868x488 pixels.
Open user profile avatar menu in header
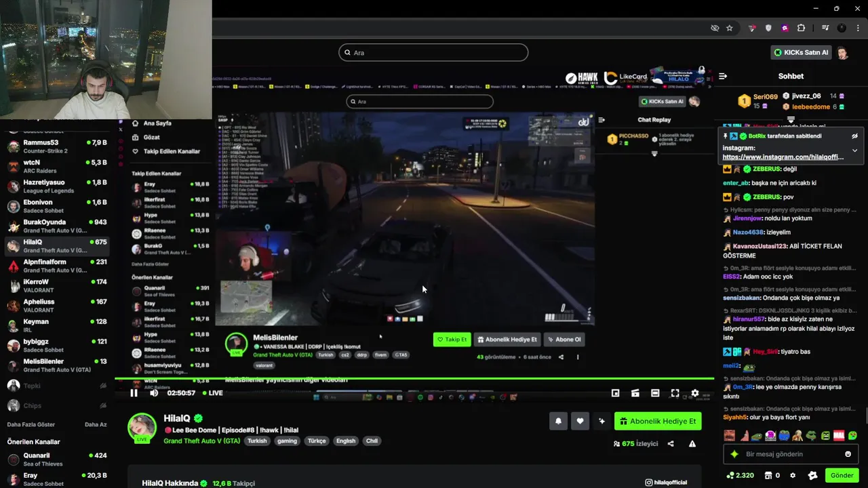pyautogui.click(x=842, y=53)
